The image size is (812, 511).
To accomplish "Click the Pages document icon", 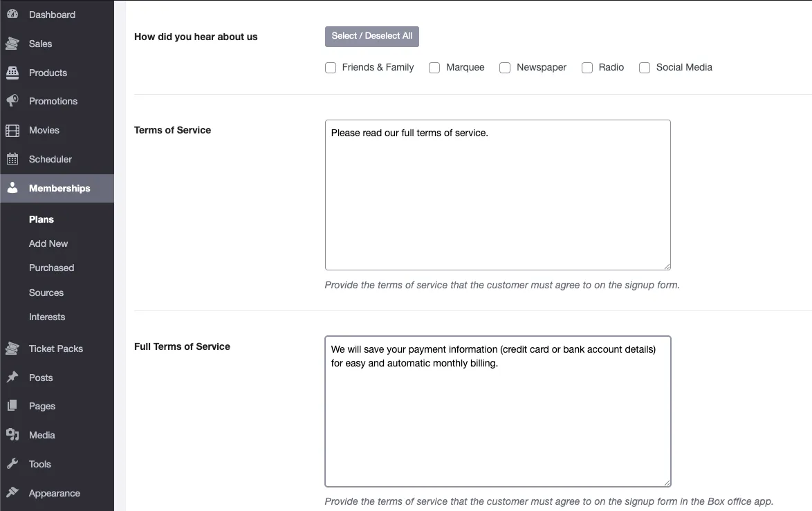I will [12, 406].
